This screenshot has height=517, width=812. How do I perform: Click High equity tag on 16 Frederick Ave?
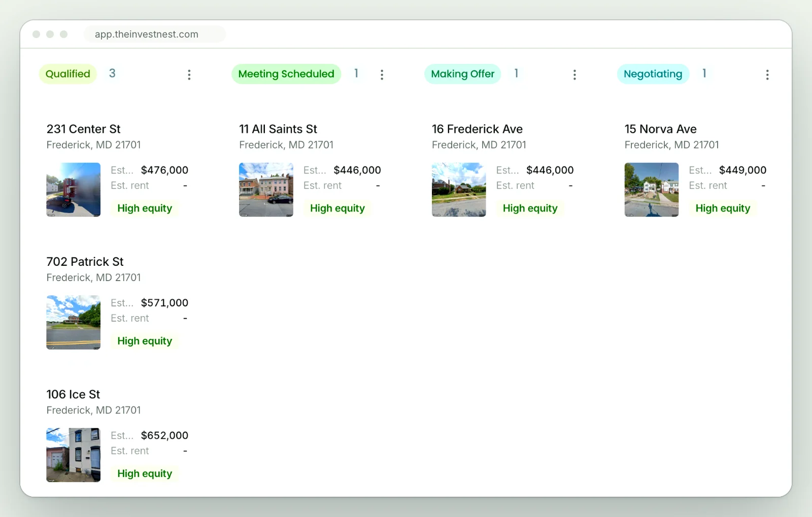[x=530, y=209]
